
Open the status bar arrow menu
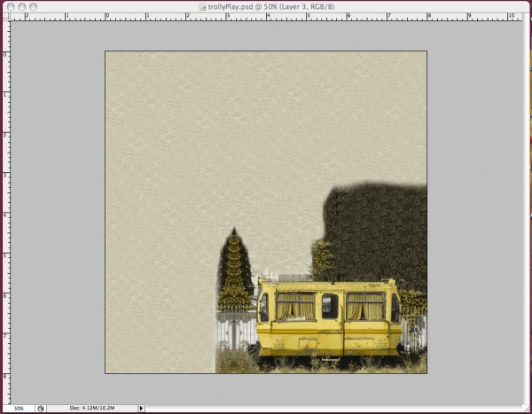click(x=141, y=408)
